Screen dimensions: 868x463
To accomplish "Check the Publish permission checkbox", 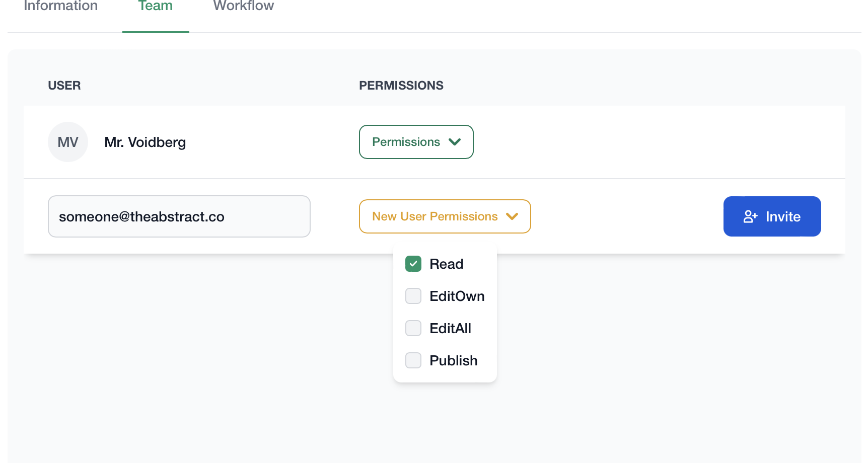I will tap(413, 360).
